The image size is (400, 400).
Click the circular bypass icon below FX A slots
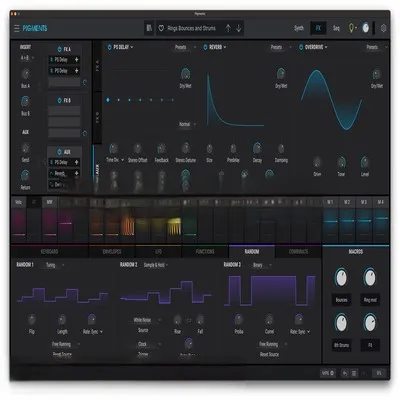pyautogui.click(x=85, y=82)
